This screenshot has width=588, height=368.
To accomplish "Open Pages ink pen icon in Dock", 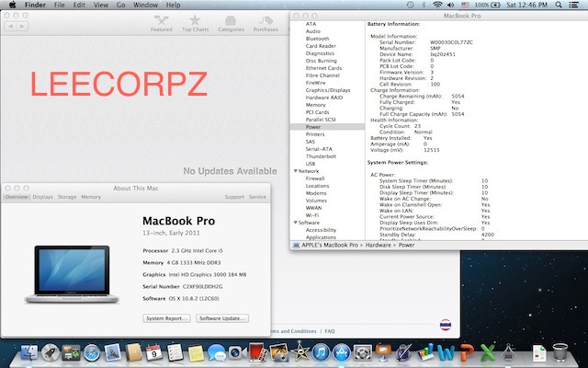I will (404, 353).
